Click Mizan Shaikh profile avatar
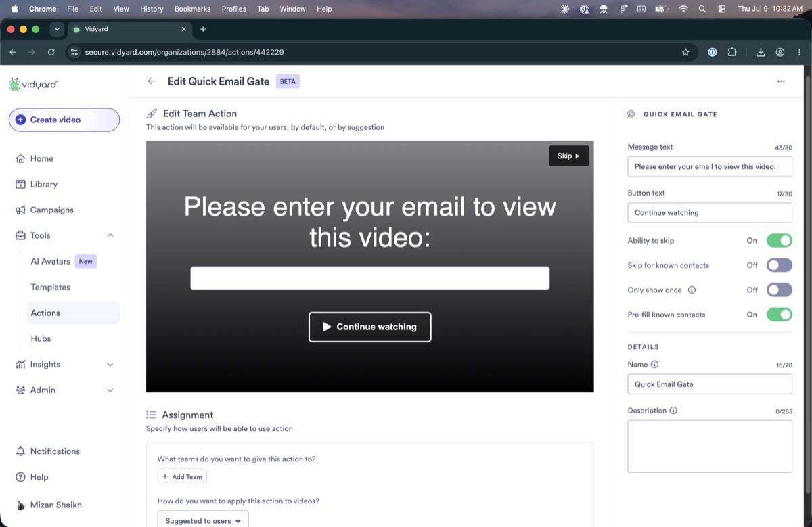The height and width of the screenshot is (527, 812). coord(21,505)
